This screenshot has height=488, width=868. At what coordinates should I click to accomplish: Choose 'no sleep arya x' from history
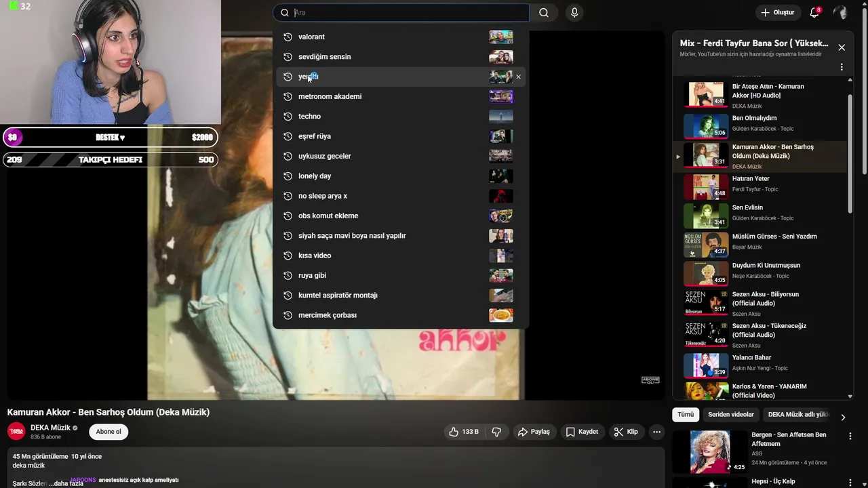(401, 196)
